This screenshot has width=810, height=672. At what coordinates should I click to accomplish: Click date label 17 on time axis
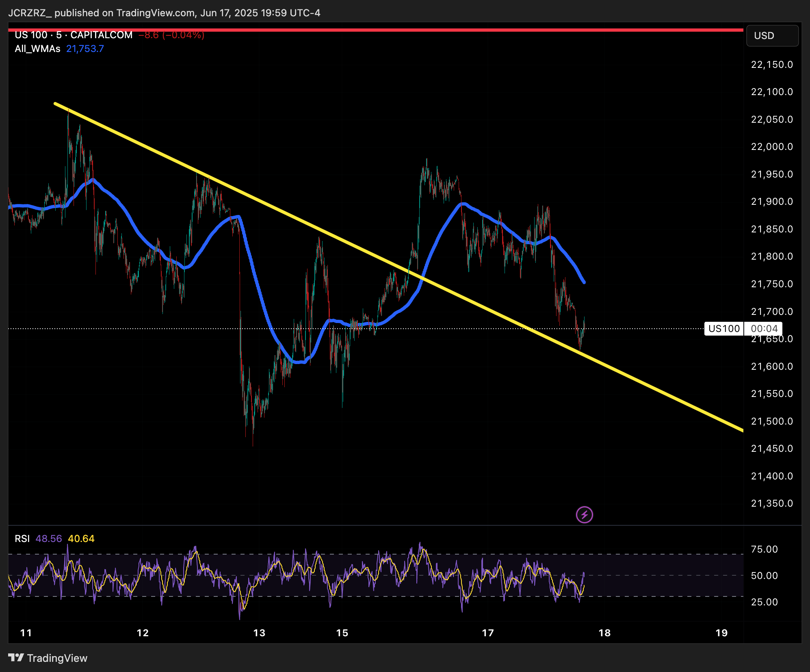[x=488, y=633]
